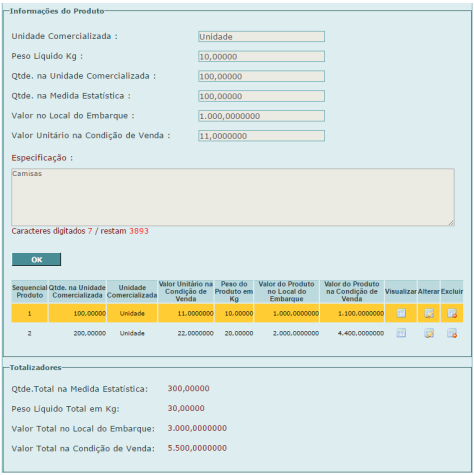474x475 pixels.
Task: Click the 11,0000000 unit value cell
Action: pyautogui.click(x=186, y=313)
